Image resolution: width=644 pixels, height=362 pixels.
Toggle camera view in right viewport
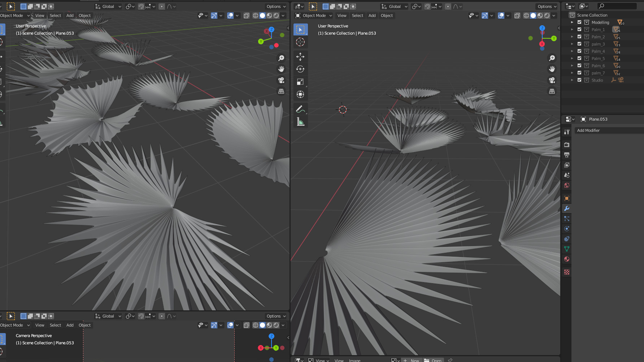[x=552, y=80]
